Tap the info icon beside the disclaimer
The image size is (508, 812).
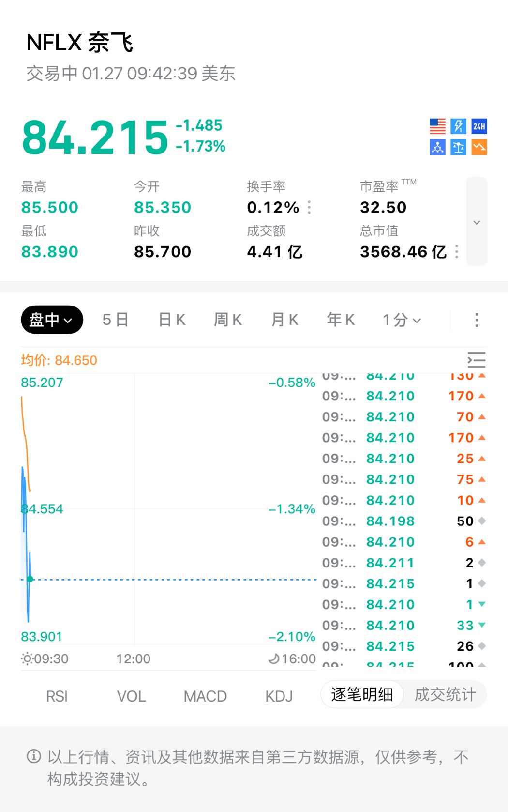pos(34,756)
